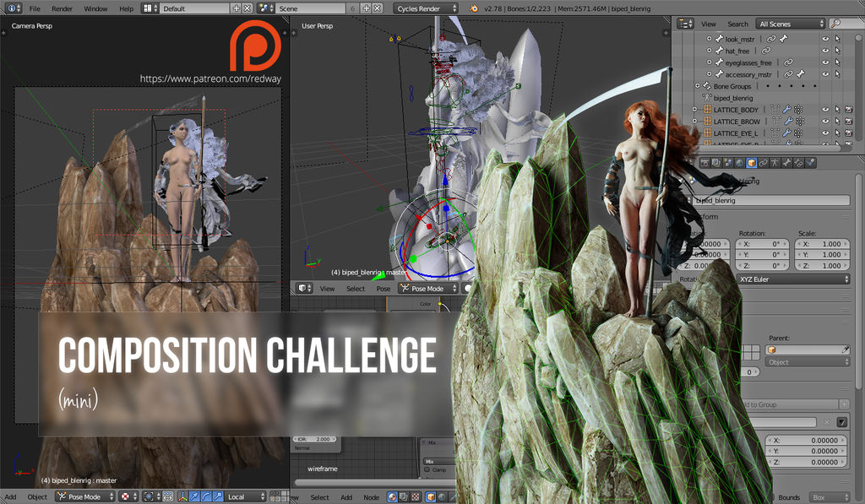Viewport: 865px width, 504px height.
Task: Click the Pose menu in 3D viewport header
Action: [x=384, y=289]
